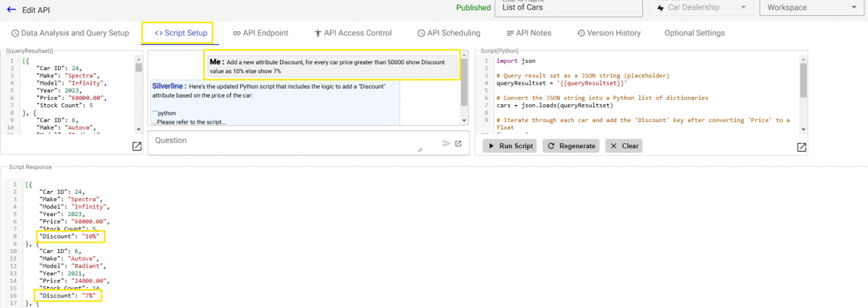Open the Workspace dropdown
Screen dimensions: 868x308
tap(811, 8)
